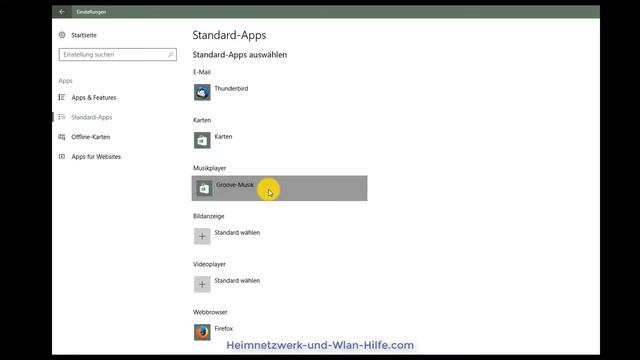Screen dimensions: 640x360
Task: Go back with the arrow in the title bar
Action: pyautogui.click(x=62, y=12)
